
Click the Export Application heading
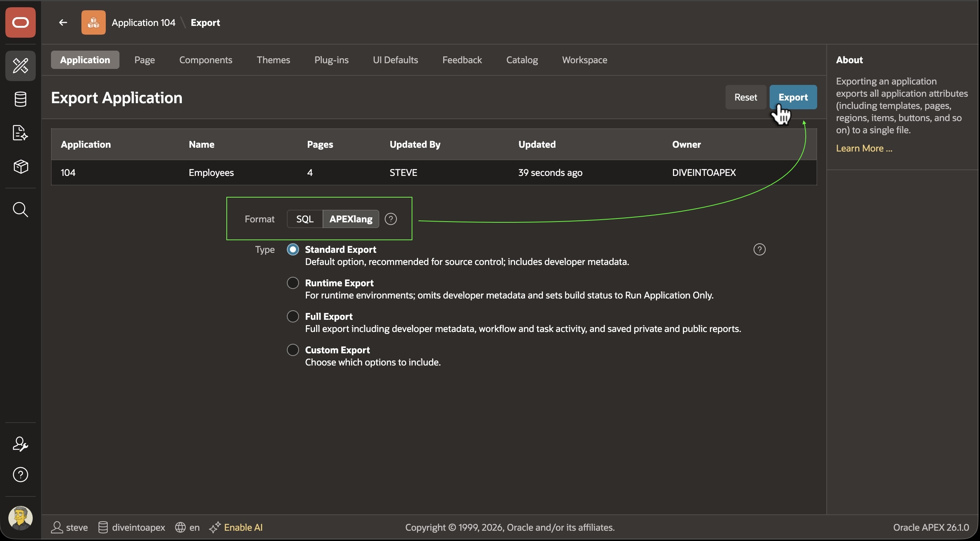pyautogui.click(x=117, y=98)
